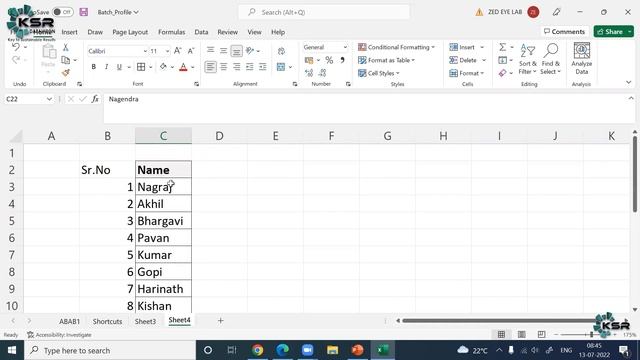Toggle Align Left
Screen dimensions: 640x360
point(210,67)
